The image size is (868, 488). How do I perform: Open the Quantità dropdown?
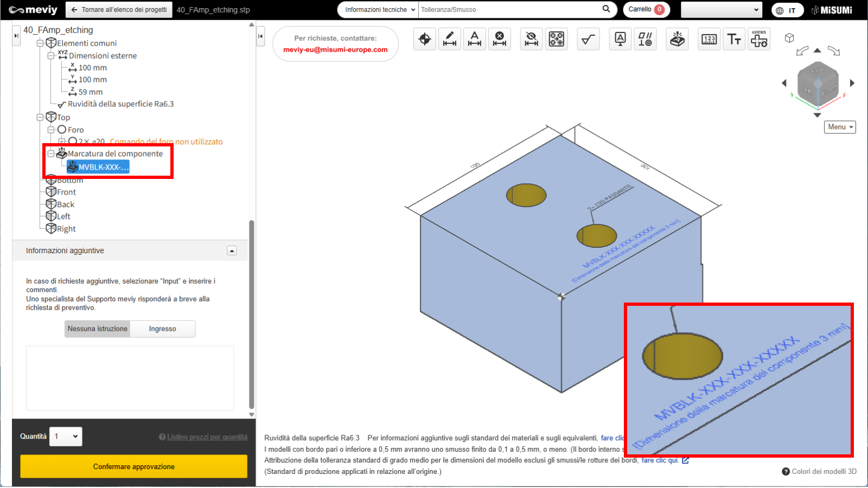tap(66, 436)
